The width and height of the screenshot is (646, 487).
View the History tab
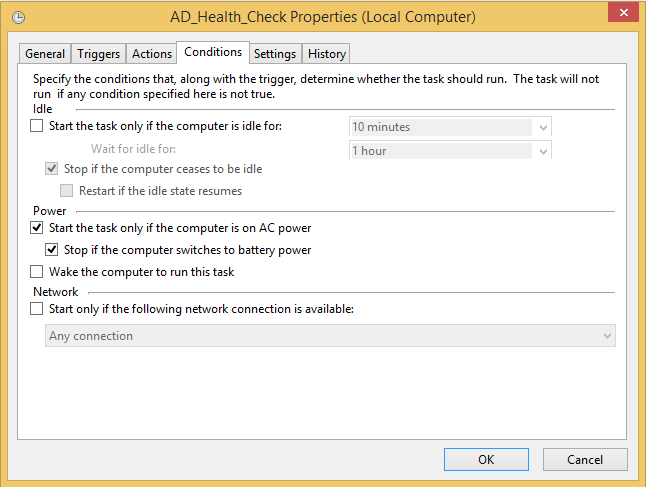tap(326, 54)
